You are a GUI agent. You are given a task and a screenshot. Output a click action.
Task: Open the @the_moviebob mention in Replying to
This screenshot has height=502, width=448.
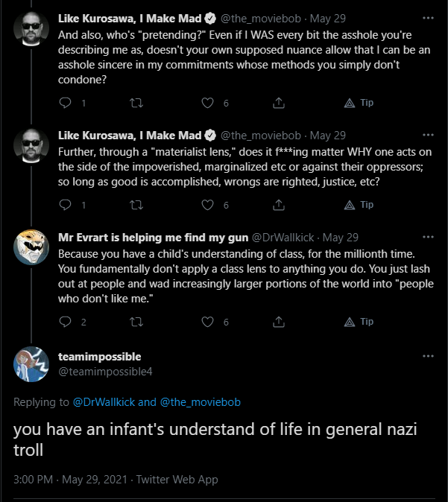[x=201, y=402]
